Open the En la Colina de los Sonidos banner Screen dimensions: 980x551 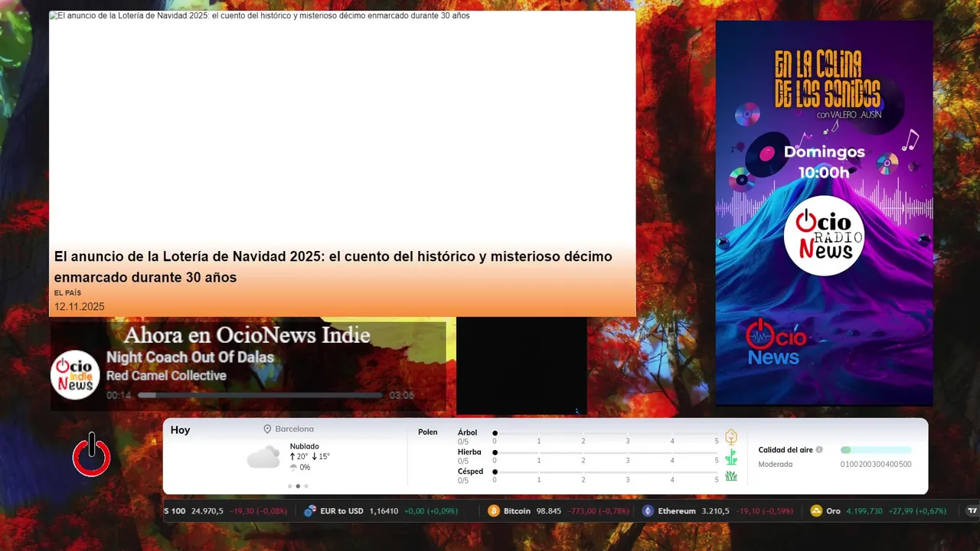pos(824,213)
